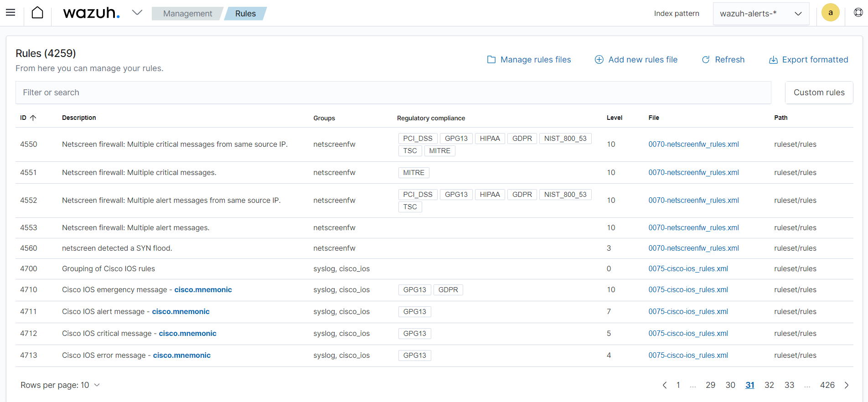Go to page 1
The width and height of the screenshot is (868, 402).
click(x=678, y=385)
